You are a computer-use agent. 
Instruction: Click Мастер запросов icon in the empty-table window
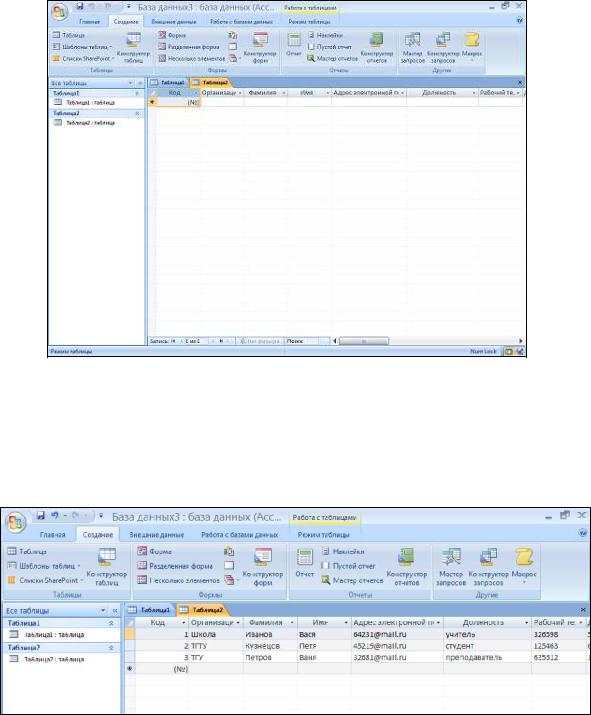click(413, 40)
